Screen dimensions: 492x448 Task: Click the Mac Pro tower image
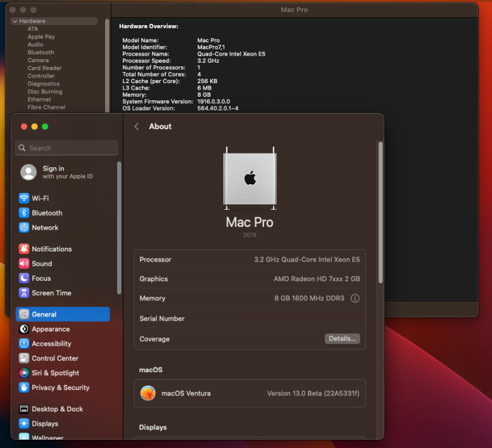coord(250,179)
